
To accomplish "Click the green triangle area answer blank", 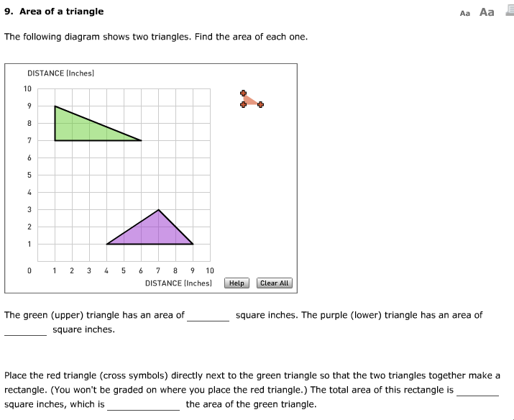I will tap(208, 316).
